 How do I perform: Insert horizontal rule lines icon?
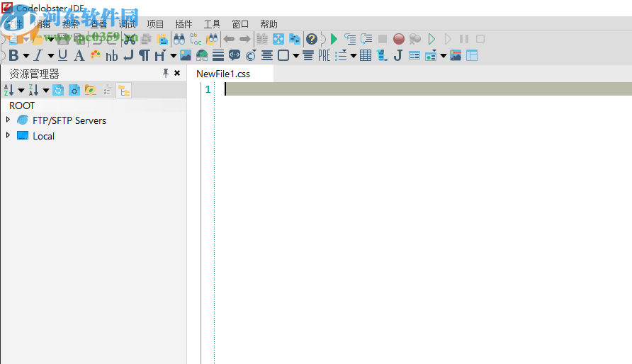[218, 55]
